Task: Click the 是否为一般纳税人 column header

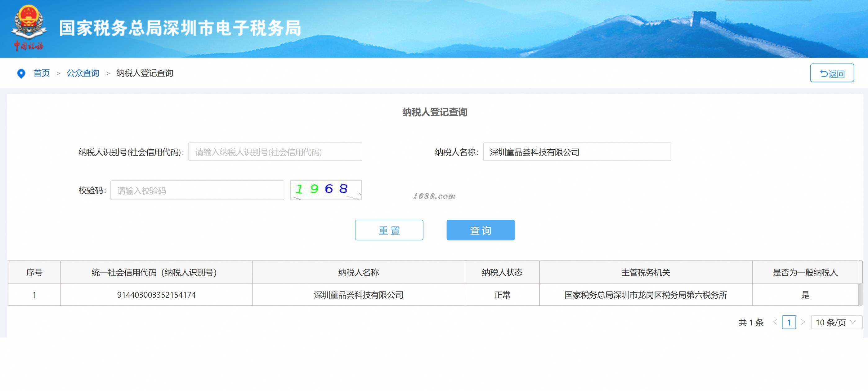Action: point(805,272)
